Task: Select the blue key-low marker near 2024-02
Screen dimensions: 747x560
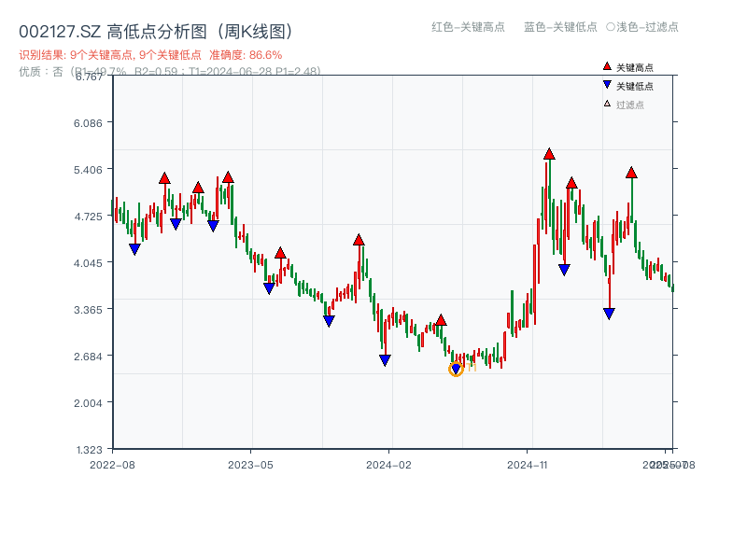Action: click(384, 358)
